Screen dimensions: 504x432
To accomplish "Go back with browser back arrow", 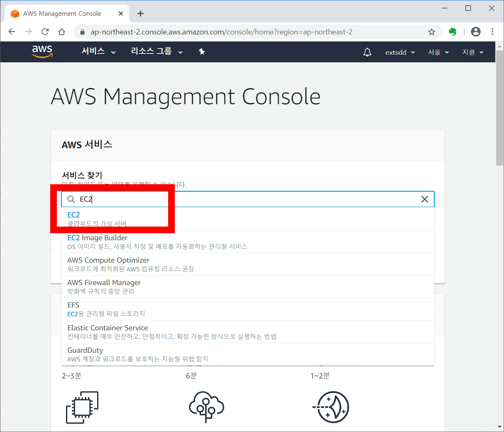I will tap(12, 32).
